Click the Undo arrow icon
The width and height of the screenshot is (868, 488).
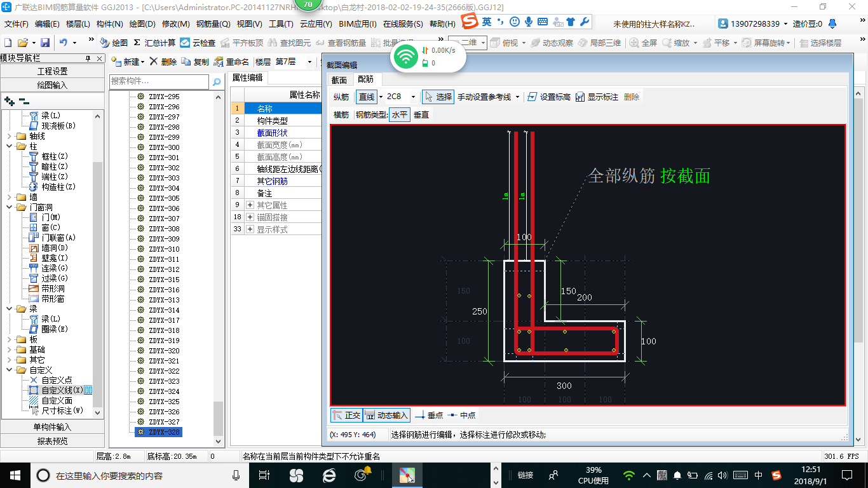click(x=64, y=43)
